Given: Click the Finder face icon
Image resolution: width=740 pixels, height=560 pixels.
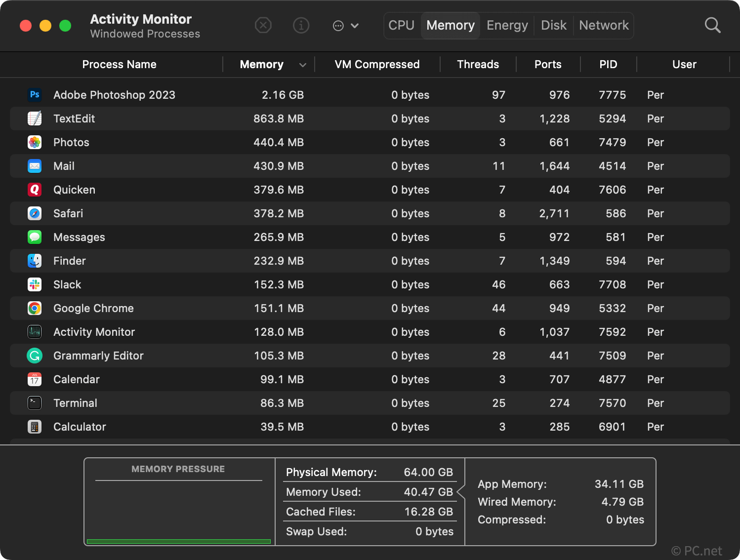Looking at the screenshot, I should 35,261.
